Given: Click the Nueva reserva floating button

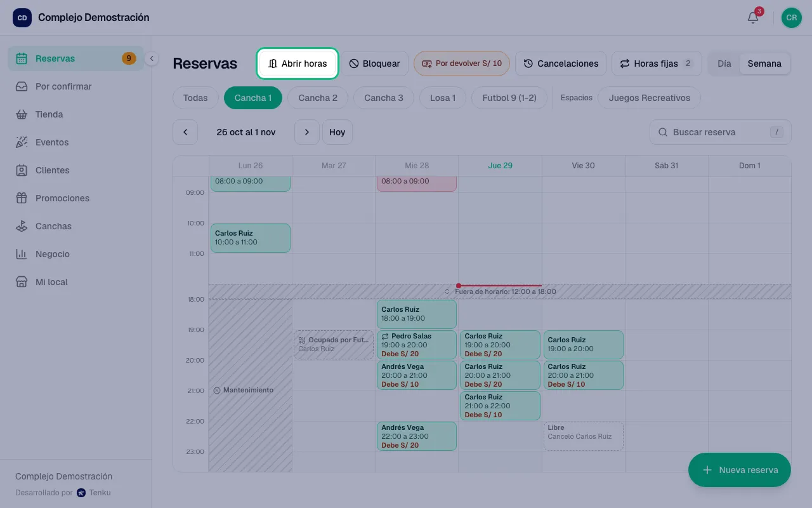Looking at the screenshot, I should [x=740, y=470].
